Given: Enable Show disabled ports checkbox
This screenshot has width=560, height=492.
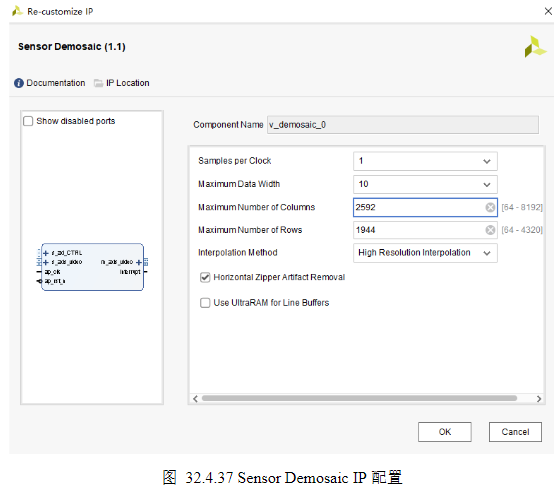Looking at the screenshot, I should [28, 121].
